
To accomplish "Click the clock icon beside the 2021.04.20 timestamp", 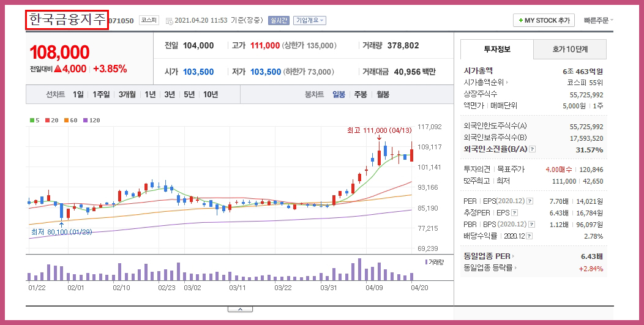I will pos(169,21).
